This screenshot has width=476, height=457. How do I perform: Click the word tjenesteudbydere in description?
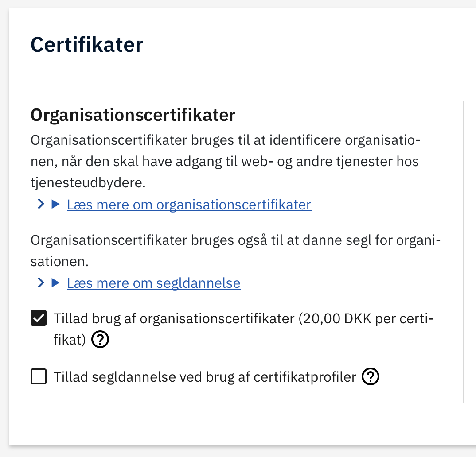[x=88, y=182]
